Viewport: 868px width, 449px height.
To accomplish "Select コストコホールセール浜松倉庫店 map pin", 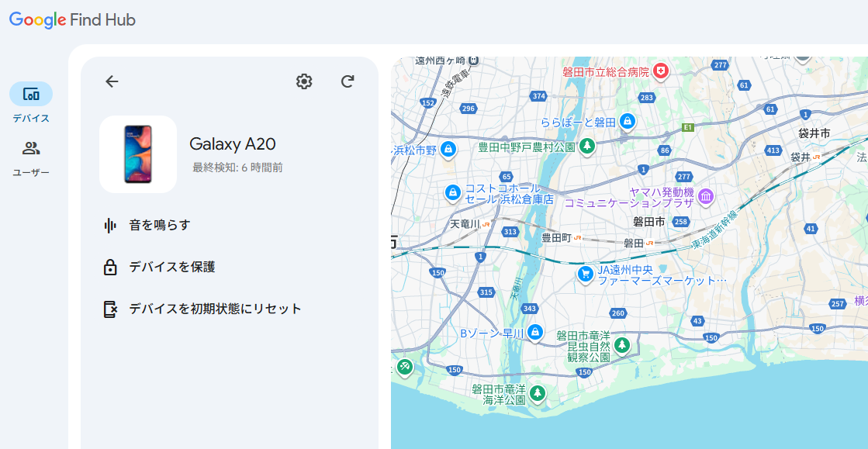I will [x=452, y=192].
